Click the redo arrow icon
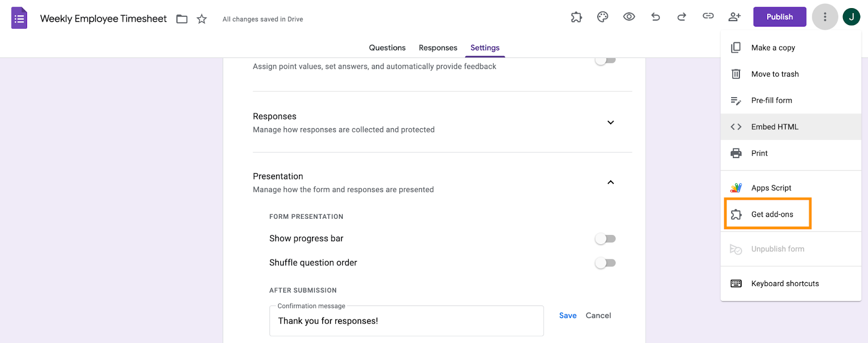The image size is (868, 343). point(682,17)
